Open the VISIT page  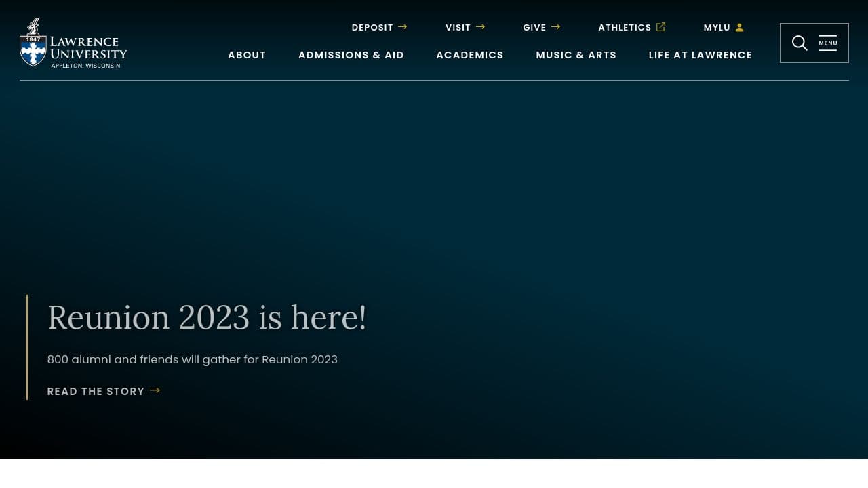point(458,27)
